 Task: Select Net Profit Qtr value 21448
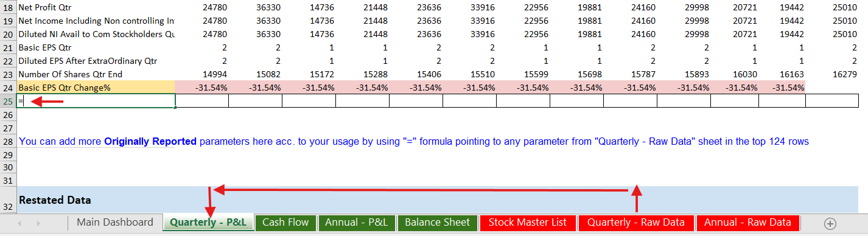tap(363, 9)
